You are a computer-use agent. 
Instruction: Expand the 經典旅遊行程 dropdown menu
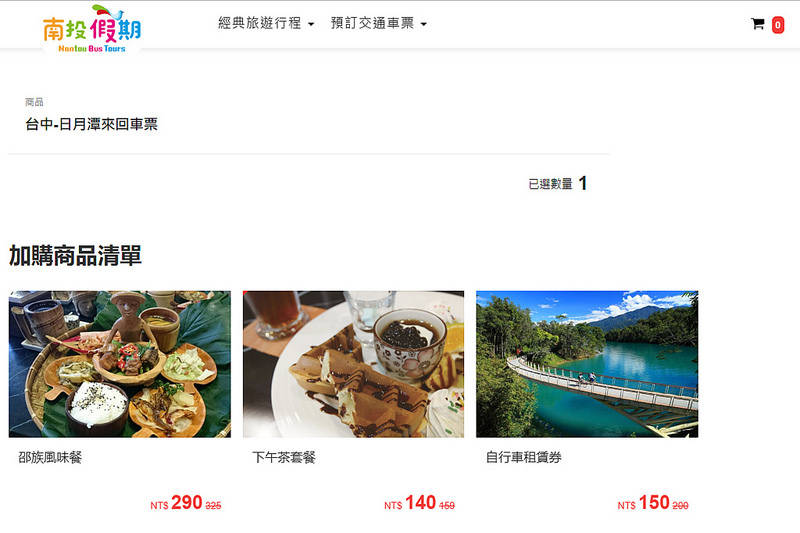click(x=266, y=23)
